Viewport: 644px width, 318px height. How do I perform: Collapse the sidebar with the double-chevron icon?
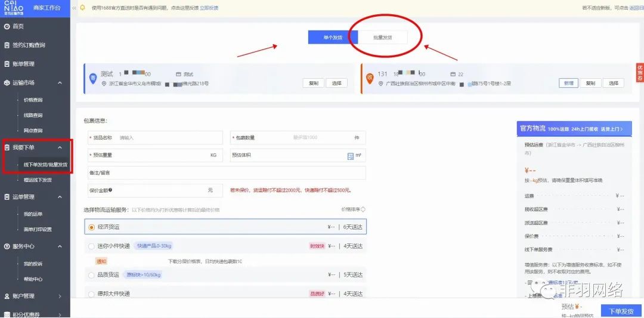click(74, 8)
